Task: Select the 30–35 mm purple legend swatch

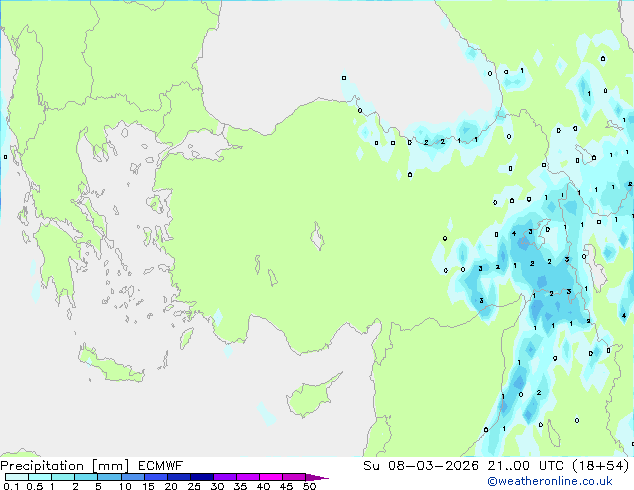Action: [225, 477]
